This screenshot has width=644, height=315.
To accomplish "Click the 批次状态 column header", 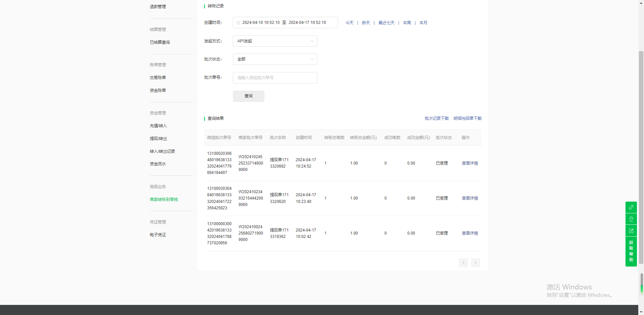I will point(444,138).
